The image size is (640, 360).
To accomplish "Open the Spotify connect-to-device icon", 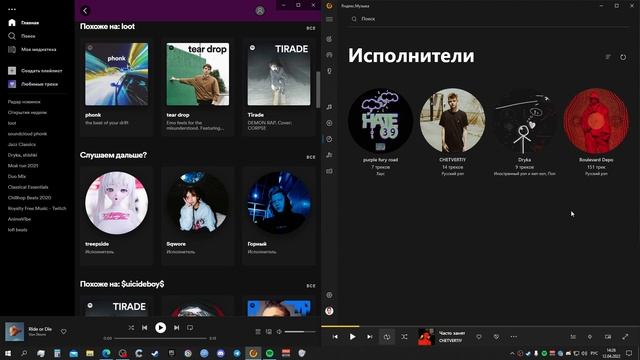I will point(269,332).
